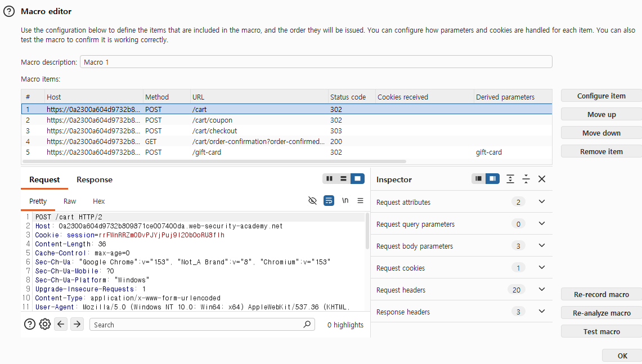Toggle show newline characters \n icon

[x=345, y=201]
